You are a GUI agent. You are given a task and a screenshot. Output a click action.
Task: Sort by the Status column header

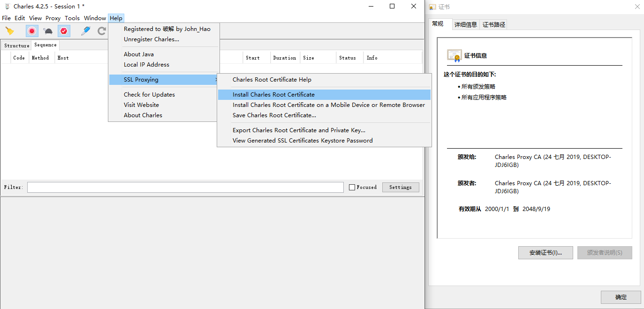[350, 58]
